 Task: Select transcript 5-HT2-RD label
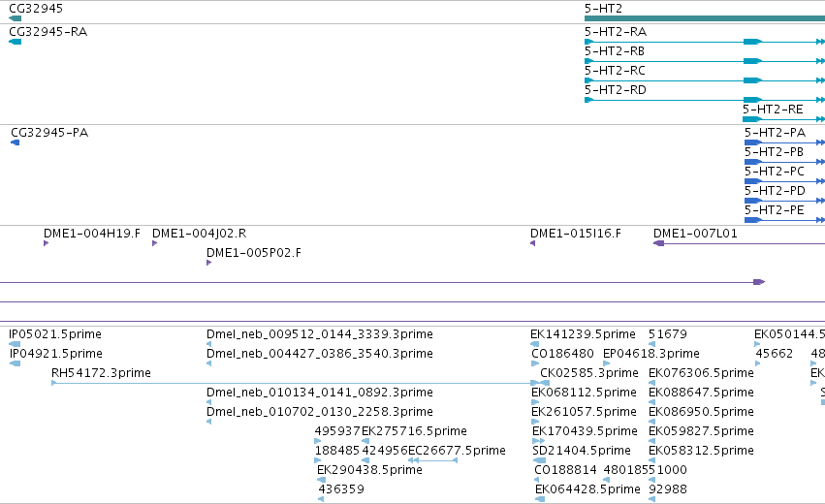point(615,90)
